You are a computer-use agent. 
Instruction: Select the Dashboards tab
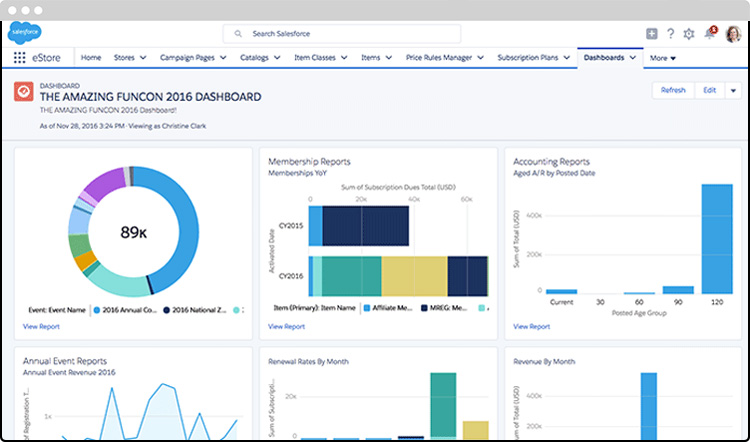point(604,57)
